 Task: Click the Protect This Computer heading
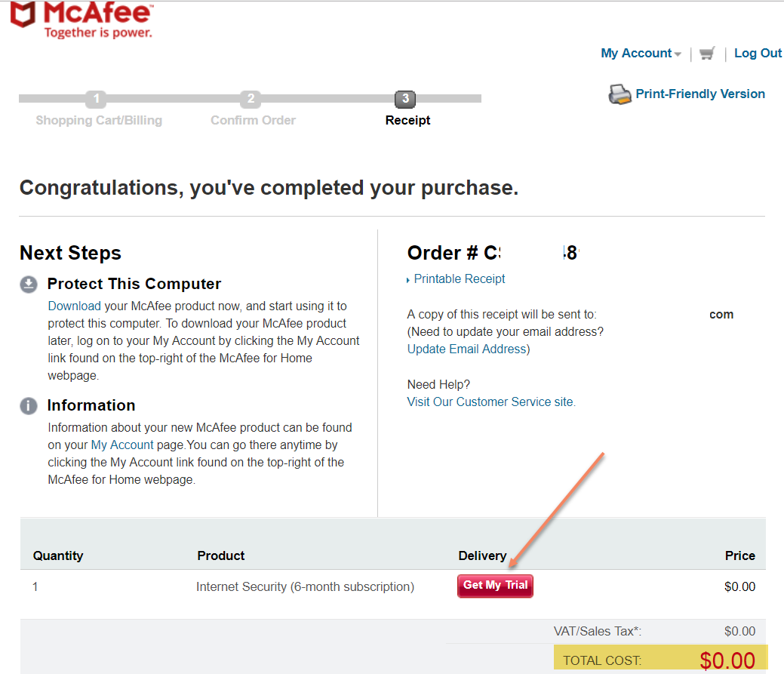(134, 284)
